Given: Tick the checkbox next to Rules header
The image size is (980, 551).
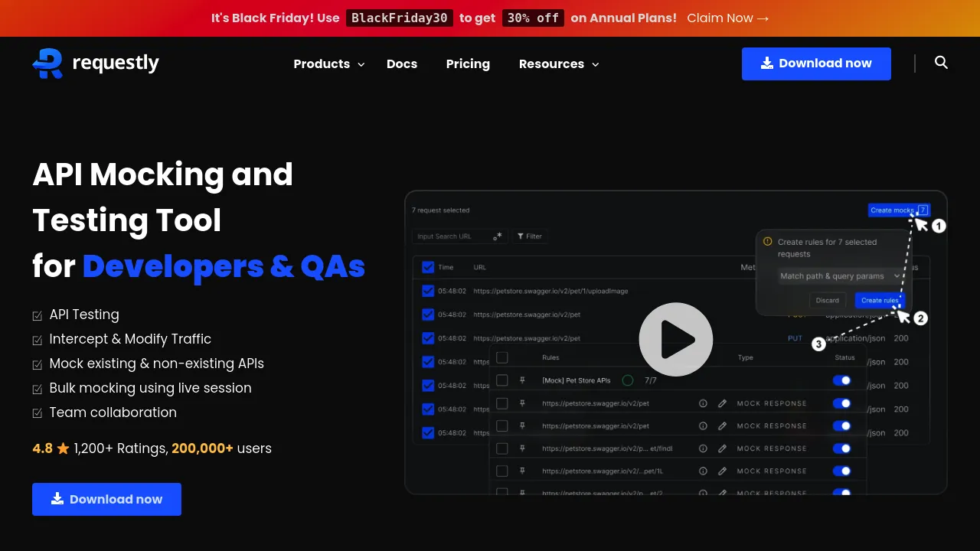Looking at the screenshot, I should click(x=502, y=357).
